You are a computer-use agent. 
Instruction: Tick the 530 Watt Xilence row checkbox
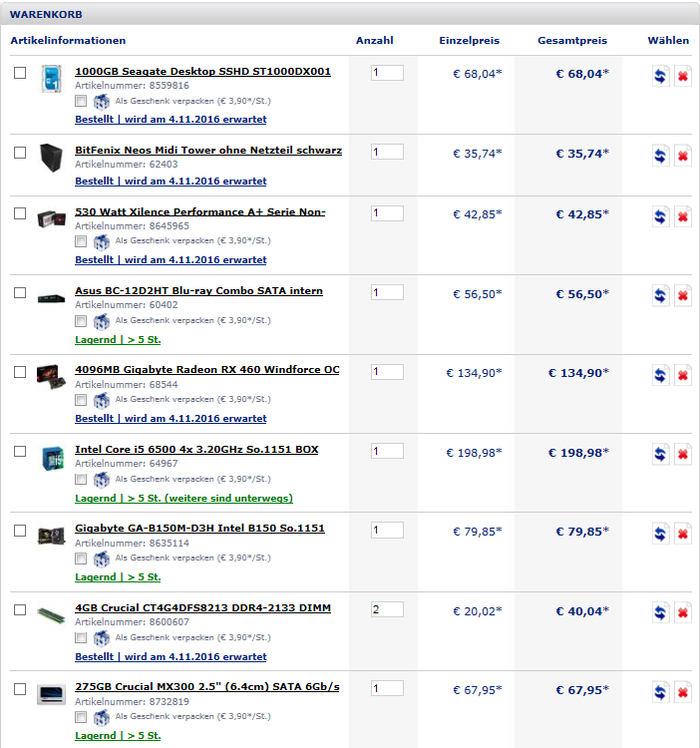(20, 213)
